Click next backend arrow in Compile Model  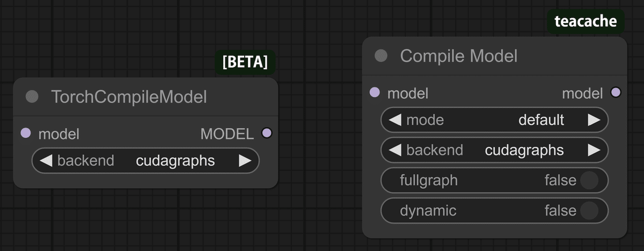click(594, 150)
